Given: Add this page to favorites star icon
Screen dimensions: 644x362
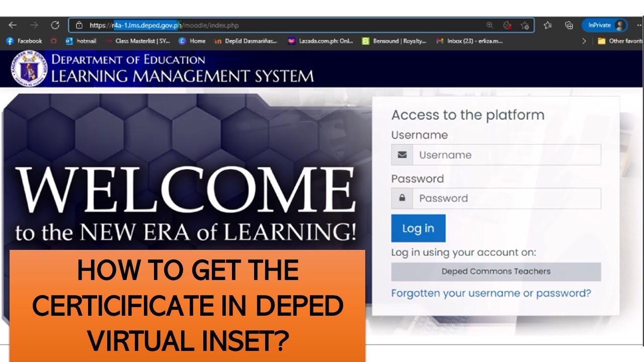Looking at the screenshot, I should click(x=525, y=25).
